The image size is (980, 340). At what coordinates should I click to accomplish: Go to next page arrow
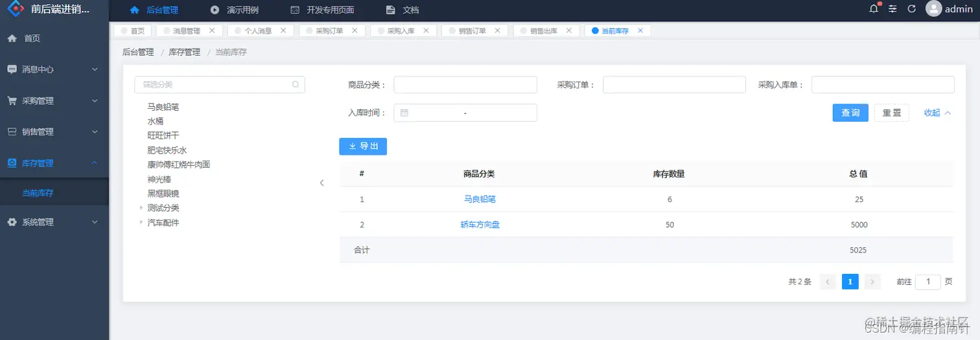click(872, 282)
